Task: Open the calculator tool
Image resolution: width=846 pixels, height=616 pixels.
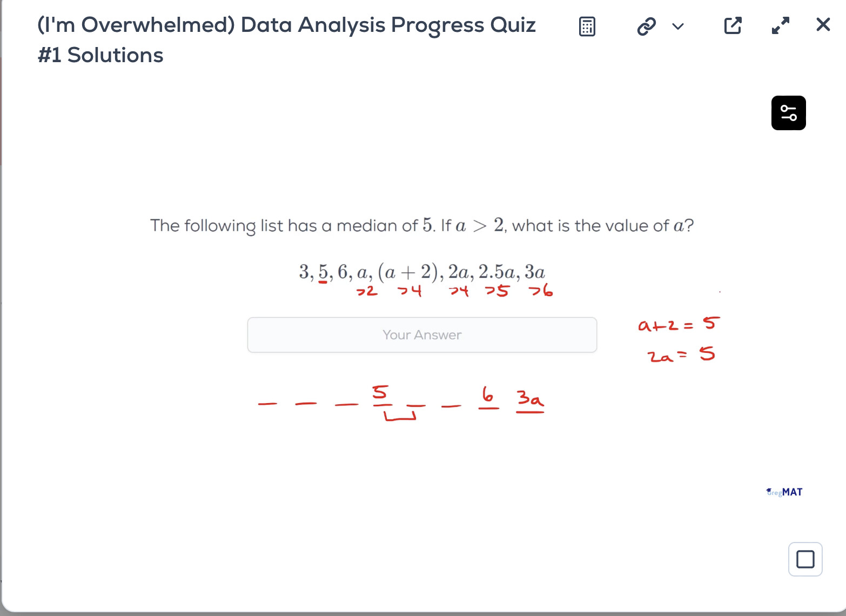Action: pos(587,26)
